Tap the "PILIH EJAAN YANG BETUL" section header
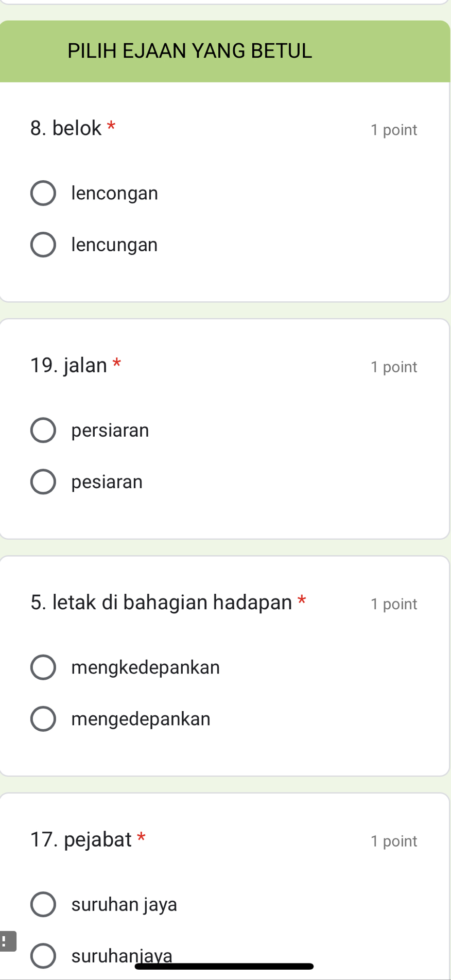This screenshot has height=980, width=451. coord(190,51)
